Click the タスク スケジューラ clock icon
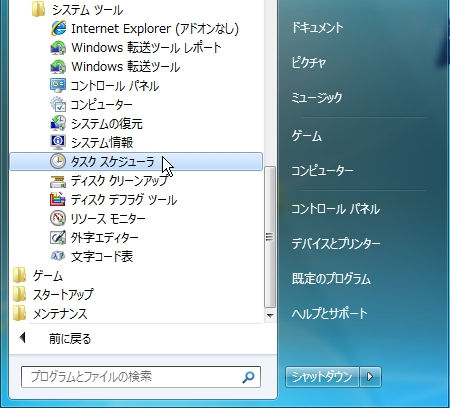 [x=58, y=162]
